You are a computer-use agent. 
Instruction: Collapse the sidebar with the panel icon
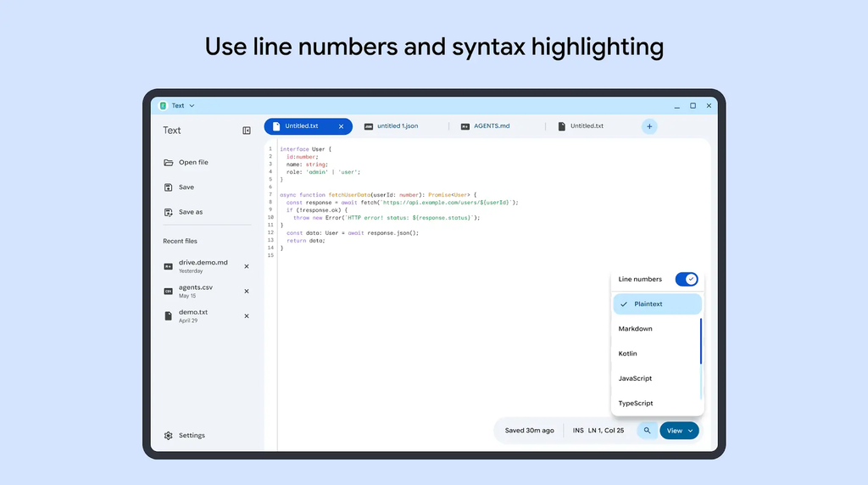click(247, 131)
